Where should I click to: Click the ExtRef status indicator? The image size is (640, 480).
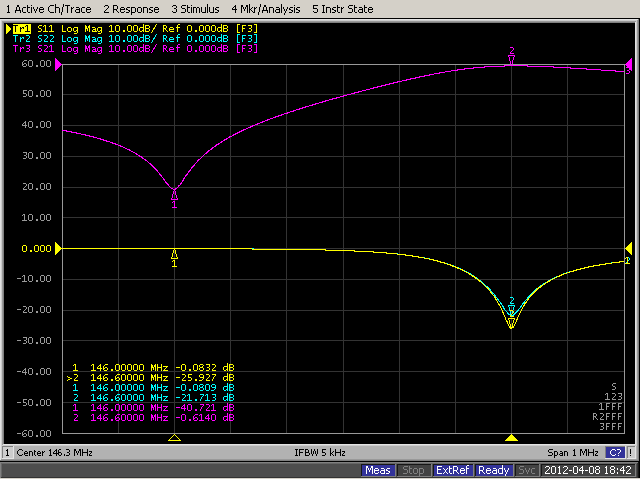tap(453, 471)
